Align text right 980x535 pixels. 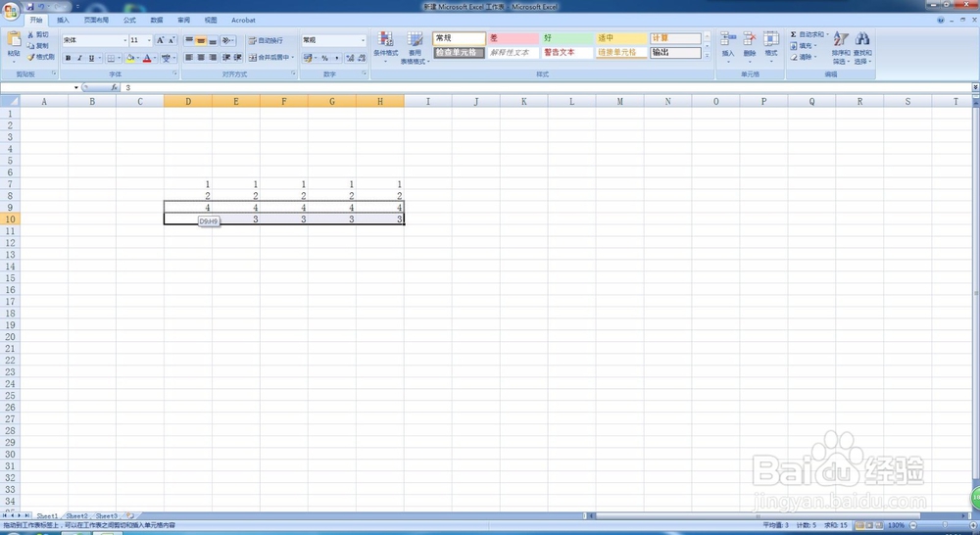[x=213, y=58]
